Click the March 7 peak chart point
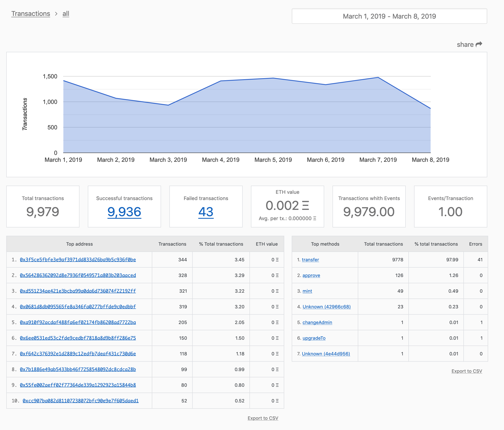This screenshot has width=504, height=430. coord(378,78)
